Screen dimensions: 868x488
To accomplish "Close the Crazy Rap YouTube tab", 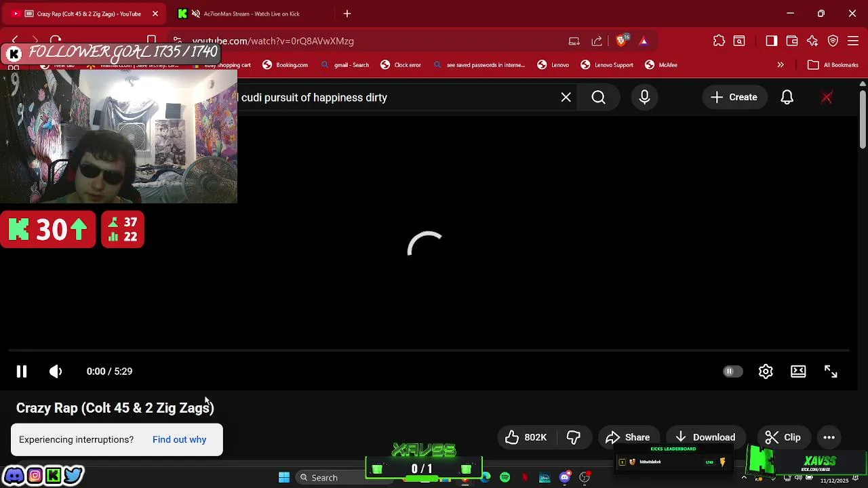I will point(155,14).
